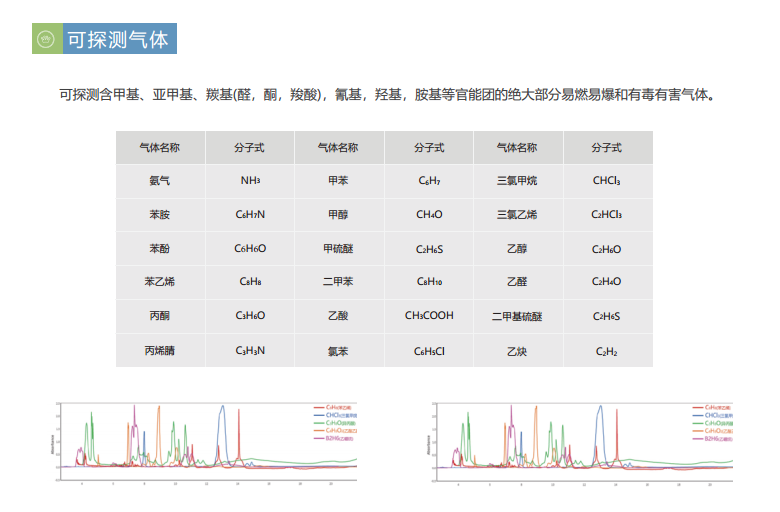Image resolution: width=780 pixels, height=512 pixels.
Task: Click the 乙酸 cell
Action: [338, 316]
